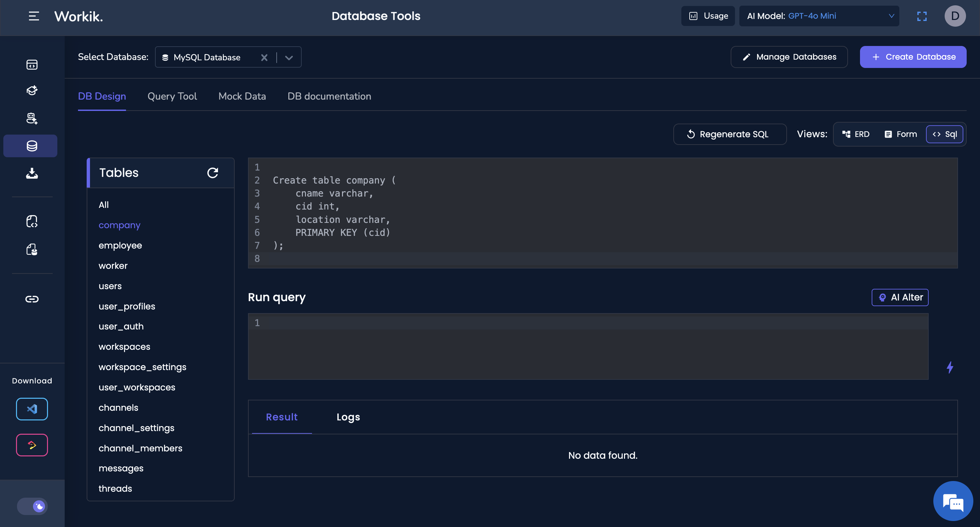Clear the MySQL Database selection
The width and height of the screenshot is (980, 527).
click(x=264, y=57)
